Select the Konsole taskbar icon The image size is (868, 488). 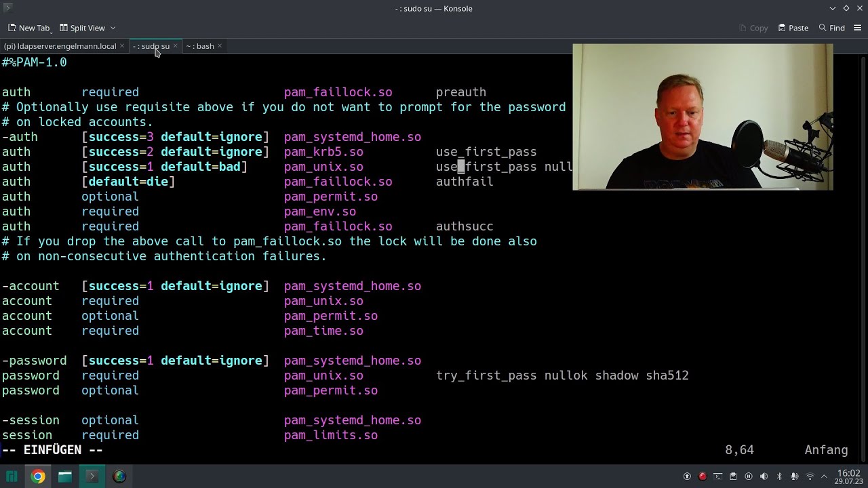pyautogui.click(x=92, y=476)
